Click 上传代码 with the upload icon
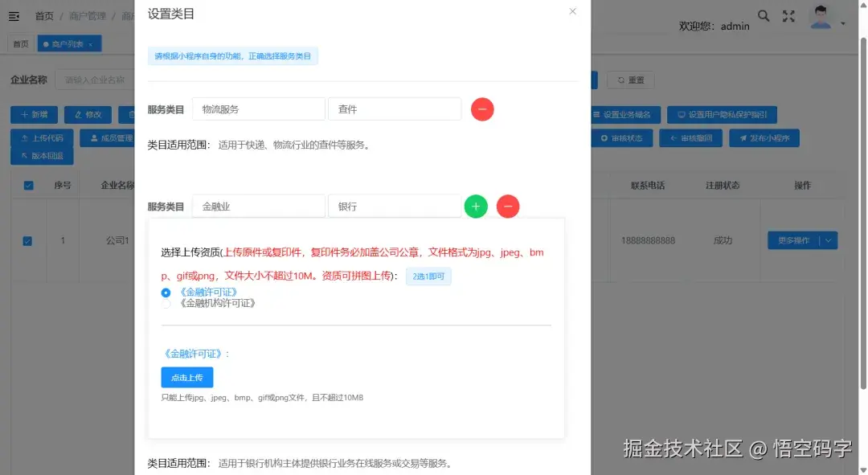 [42, 137]
